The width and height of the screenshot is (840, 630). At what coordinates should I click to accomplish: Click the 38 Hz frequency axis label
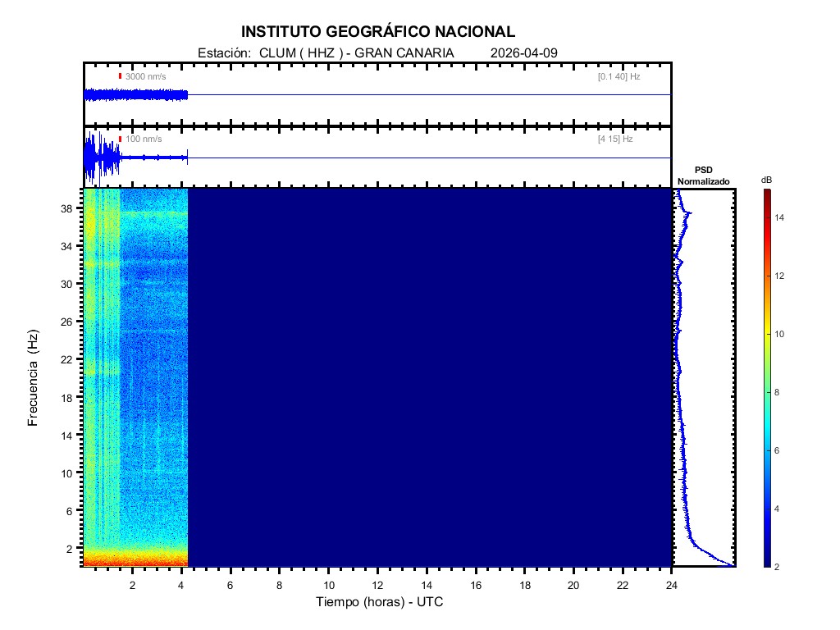pos(67,208)
